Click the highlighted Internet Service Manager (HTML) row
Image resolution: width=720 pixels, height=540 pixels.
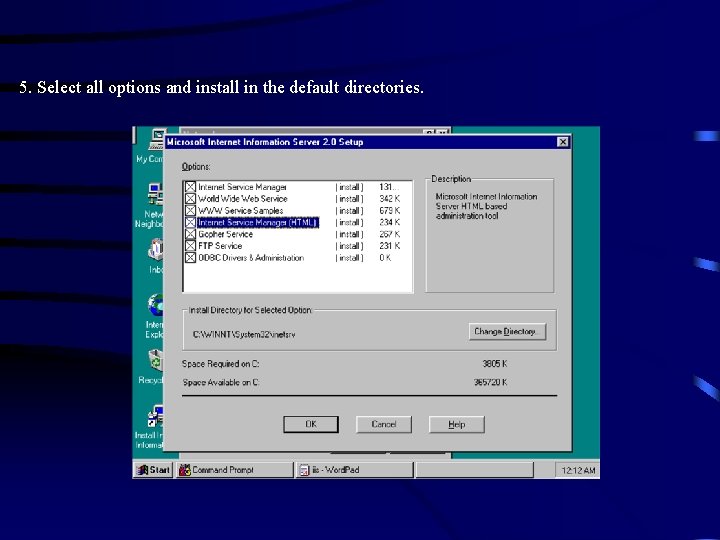click(258, 222)
